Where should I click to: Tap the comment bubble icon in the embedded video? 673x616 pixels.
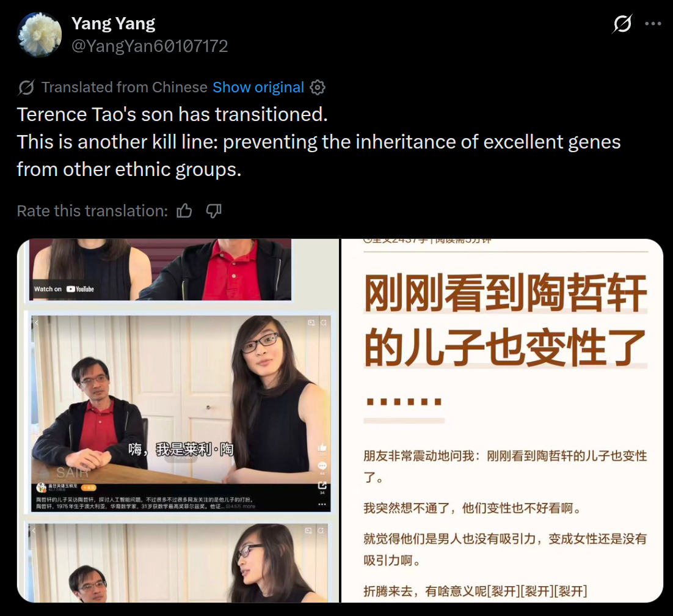click(x=322, y=466)
